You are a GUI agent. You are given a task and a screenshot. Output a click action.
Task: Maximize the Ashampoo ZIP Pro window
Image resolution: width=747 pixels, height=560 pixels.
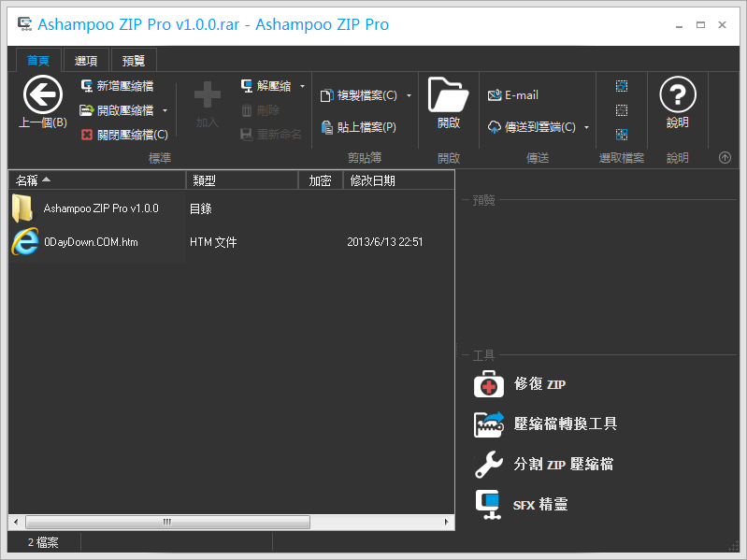[x=700, y=24]
